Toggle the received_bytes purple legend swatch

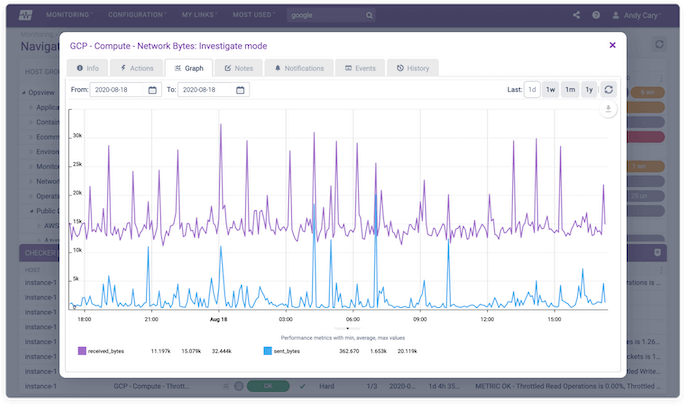(x=83, y=351)
